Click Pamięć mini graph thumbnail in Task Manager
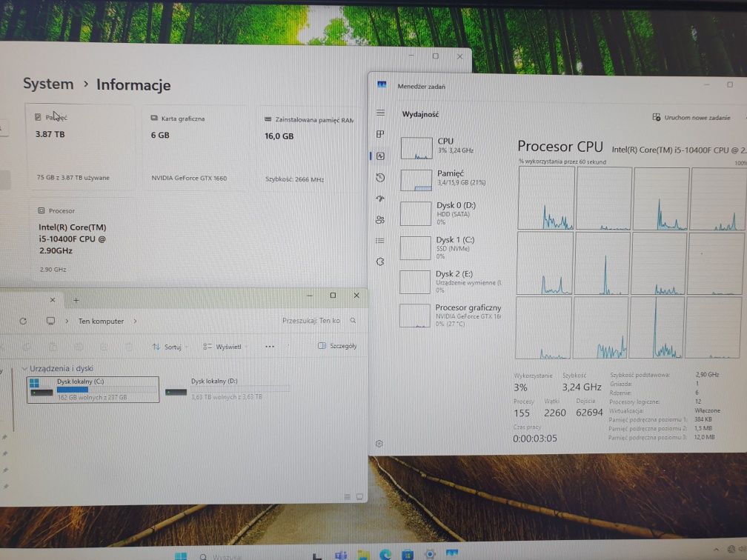This screenshot has height=560, width=747. click(x=416, y=181)
